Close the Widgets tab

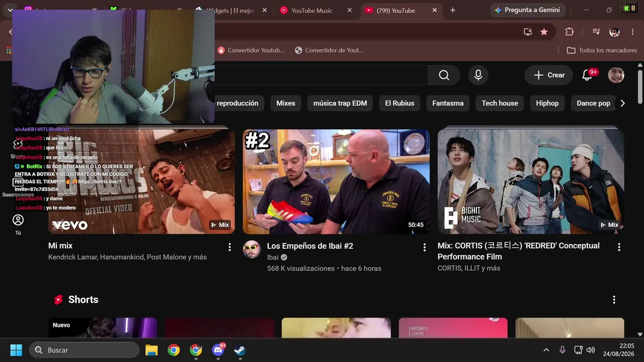pos(265,10)
